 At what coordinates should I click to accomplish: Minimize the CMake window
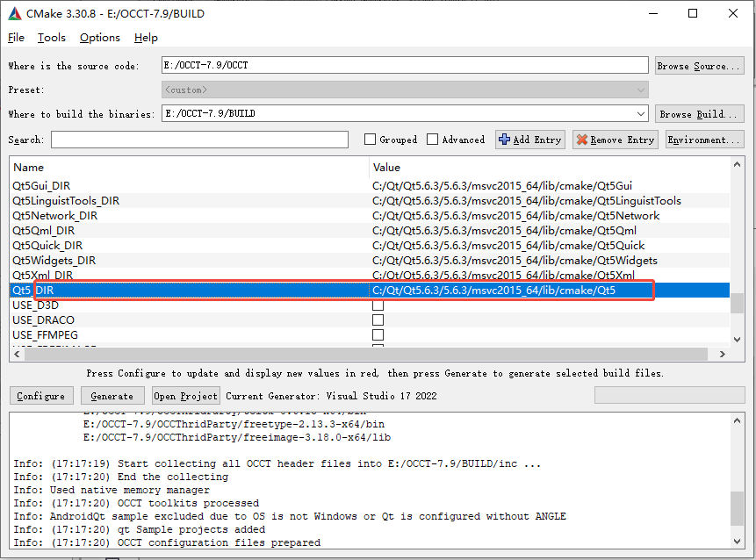(653, 13)
